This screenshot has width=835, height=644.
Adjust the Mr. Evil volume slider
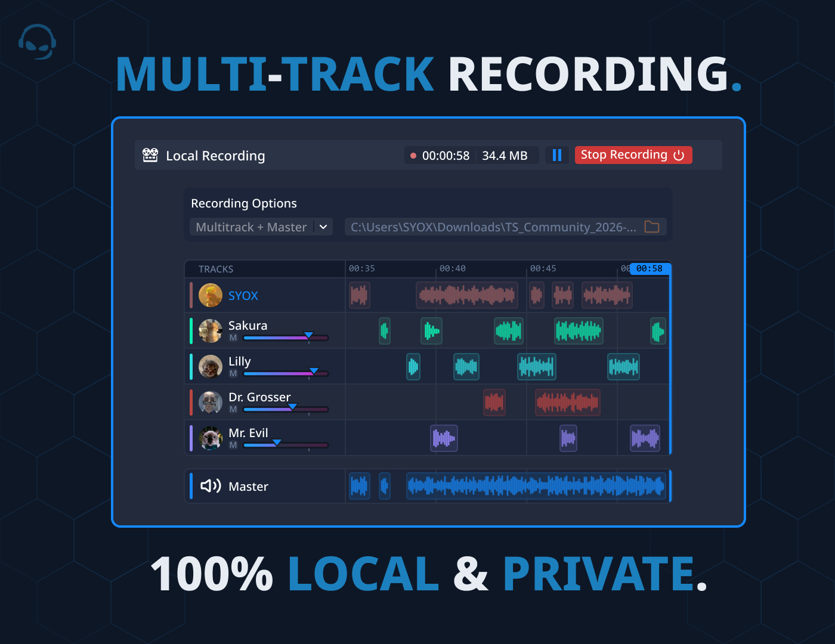pos(286,445)
